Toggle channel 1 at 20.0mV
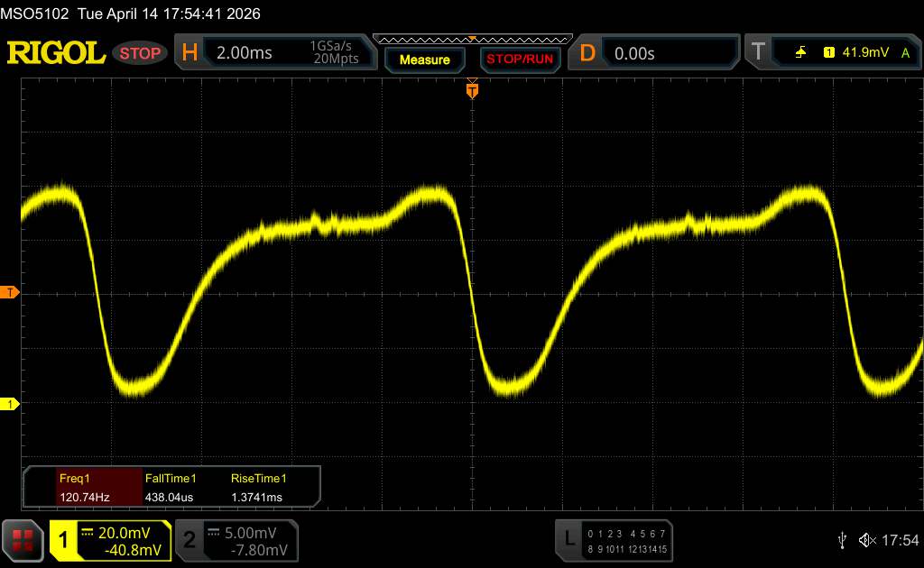 click(x=110, y=539)
